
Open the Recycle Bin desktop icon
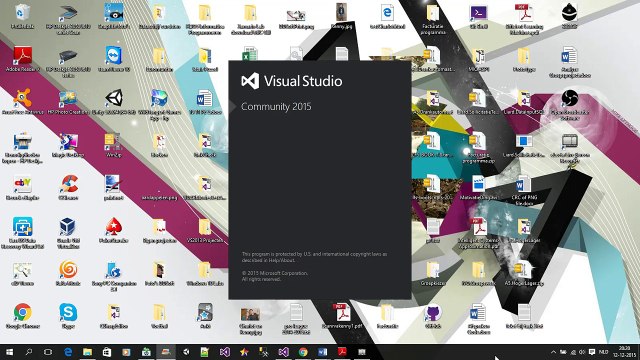click(x=22, y=16)
